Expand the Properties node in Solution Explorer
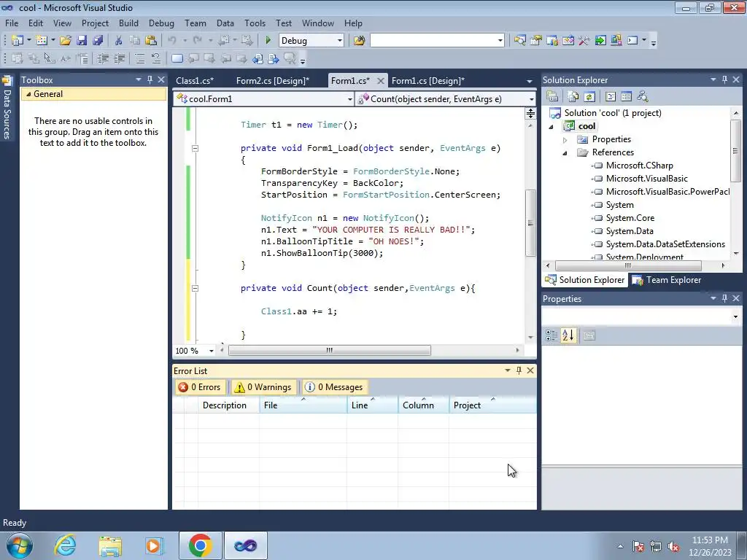Viewport: 747px width, 560px height. [565, 139]
